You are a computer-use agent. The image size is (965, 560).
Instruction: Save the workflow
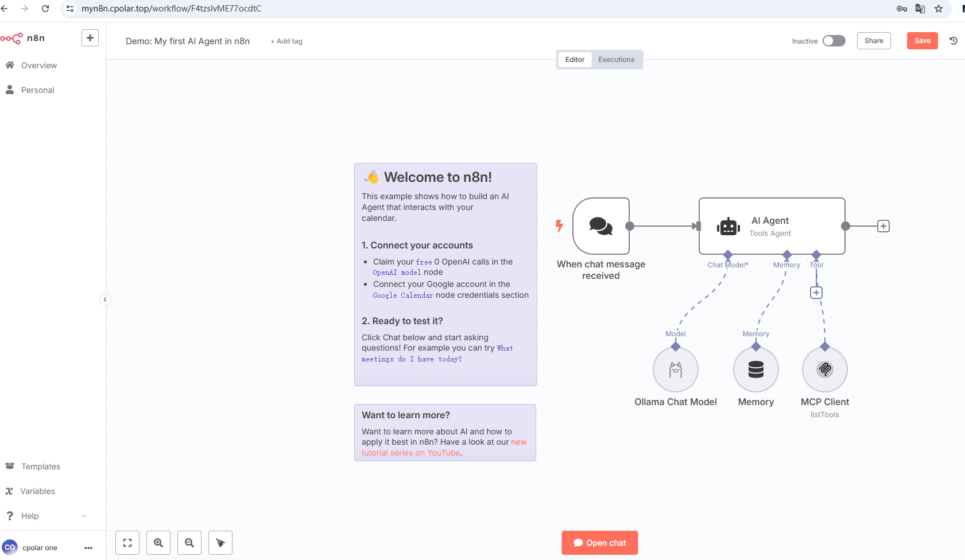point(922,41)
